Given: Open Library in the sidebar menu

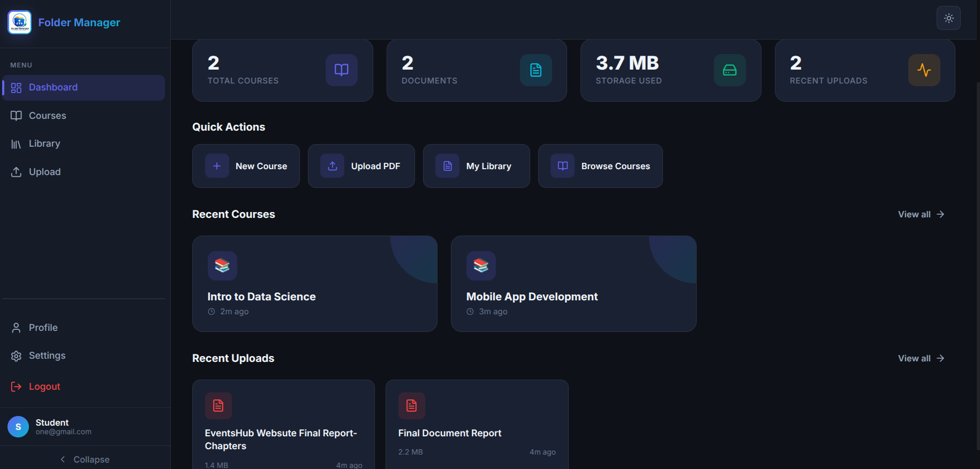Looking at the screenshot, I should (84, 143).
